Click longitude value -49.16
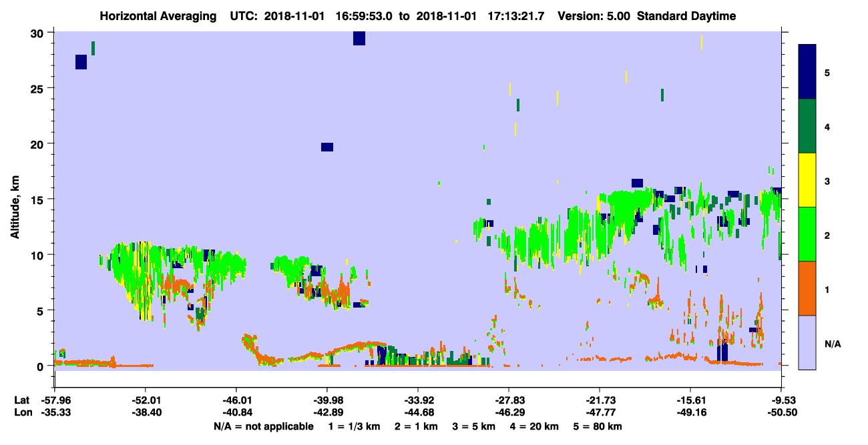 690,412
